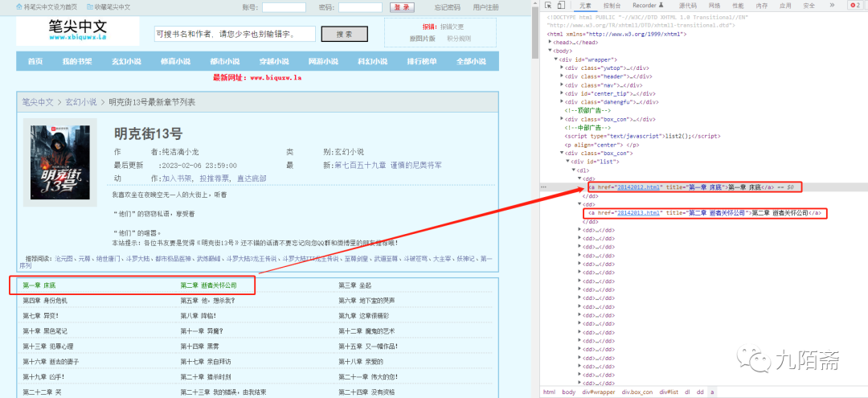Click the 密码 password input field
The width and height of the screenshot is (868, 398).
360,7
